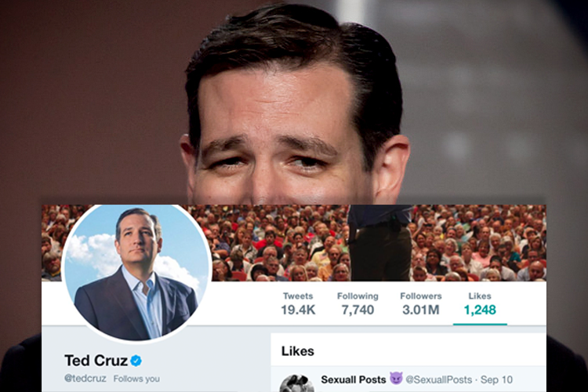Open the Sexuall Posts author name
This screenshot has height=392, width=588.
click(x=354, y=379)
